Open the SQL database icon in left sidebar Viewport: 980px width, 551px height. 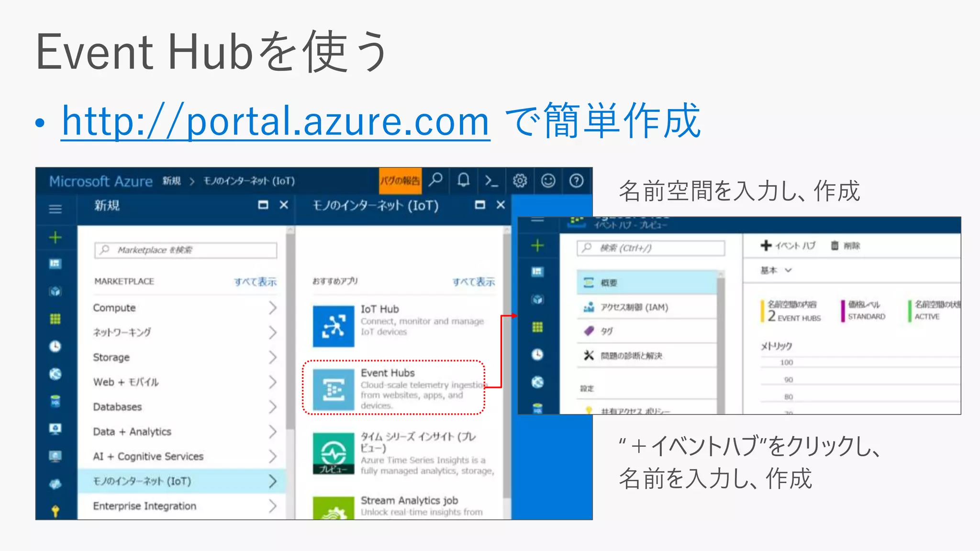point(56,401)
